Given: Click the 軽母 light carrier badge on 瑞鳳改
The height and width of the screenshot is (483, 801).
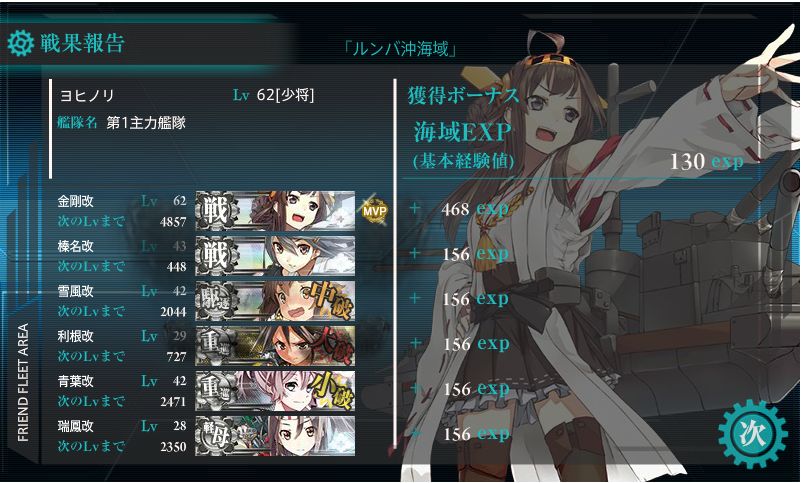Looking at the screenshot, I should point(217,436).
